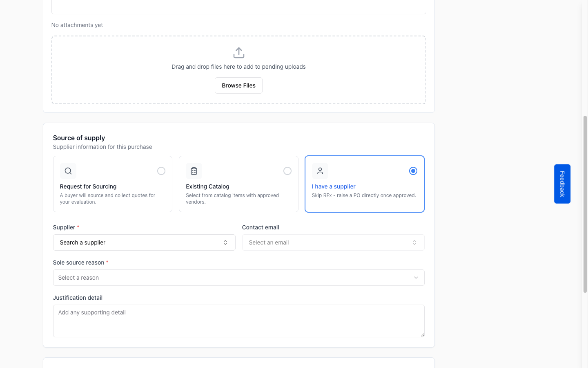Click the up-down chevron of supplier combo box
This screenshot has height=368, width=588.
(225, 242)
